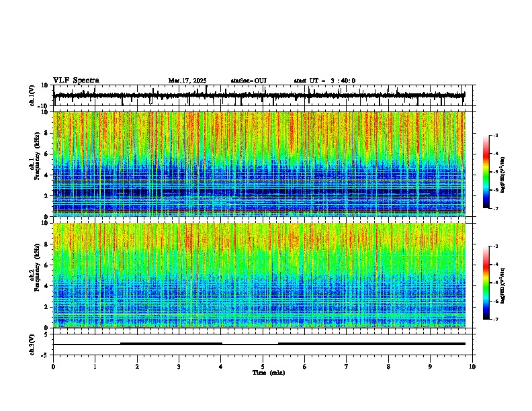Viewport: 532px width, 411px height.
Task: Click the "-3" tick on ch.2 color bar
Action: 495,246
